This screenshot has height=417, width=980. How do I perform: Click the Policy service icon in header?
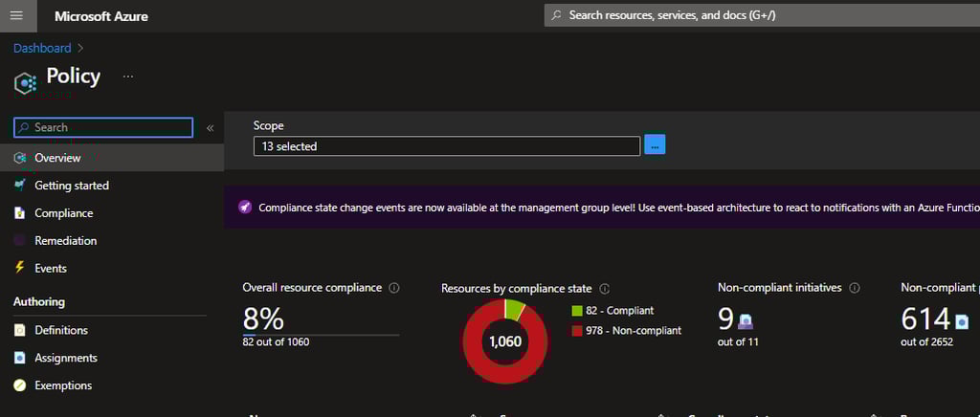pos(25,82)
